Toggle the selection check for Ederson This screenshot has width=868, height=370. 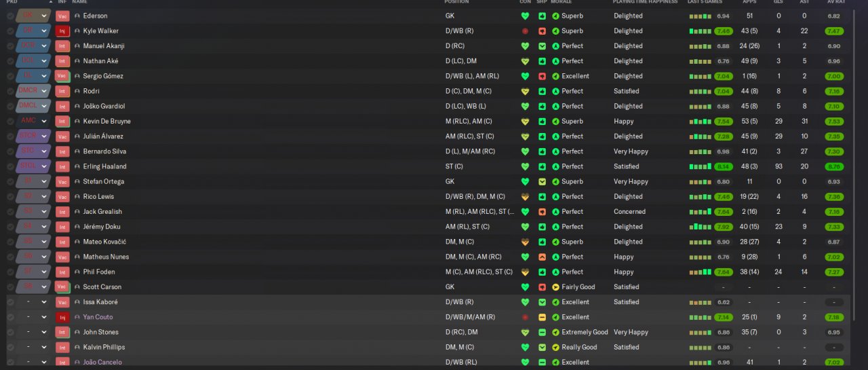pyautogui.click(x=10, y=16)
